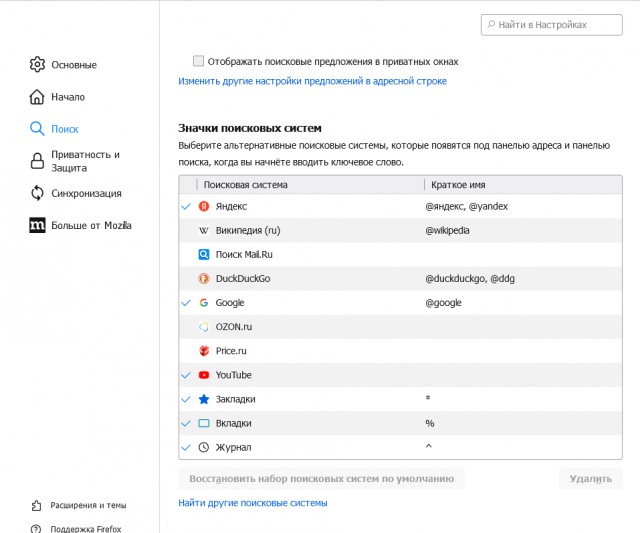Click the blue star Закладки icon
This screenshot has height=533, width=640.
pyautogui.click(x=204, y=399)
